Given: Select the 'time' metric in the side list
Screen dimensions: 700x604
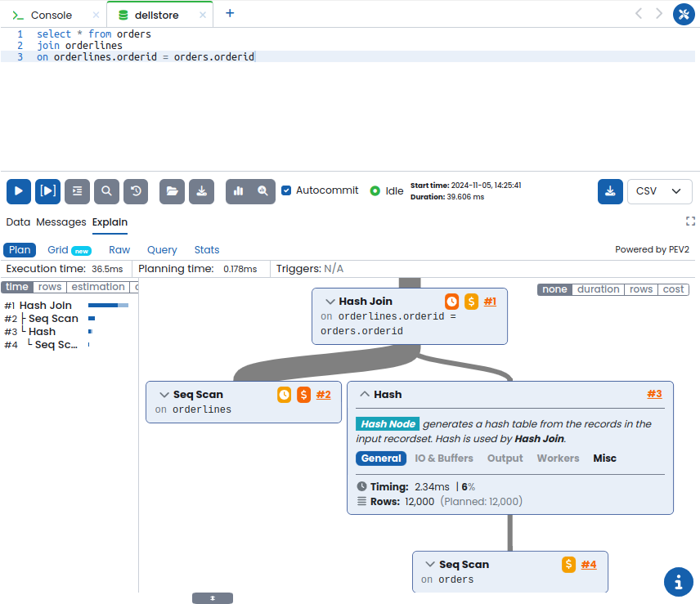Looking at the screenshot, I should point(17,287).
